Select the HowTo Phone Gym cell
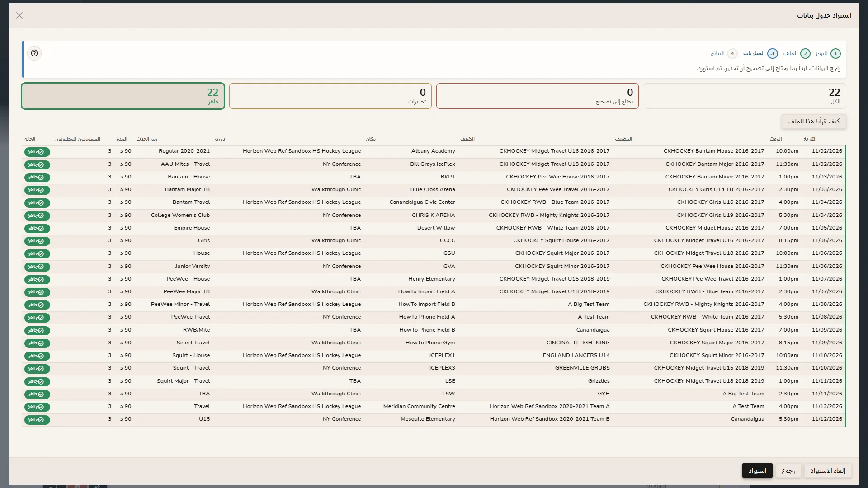868x488 pixels. pyautogui.click(x=430, y=343)
